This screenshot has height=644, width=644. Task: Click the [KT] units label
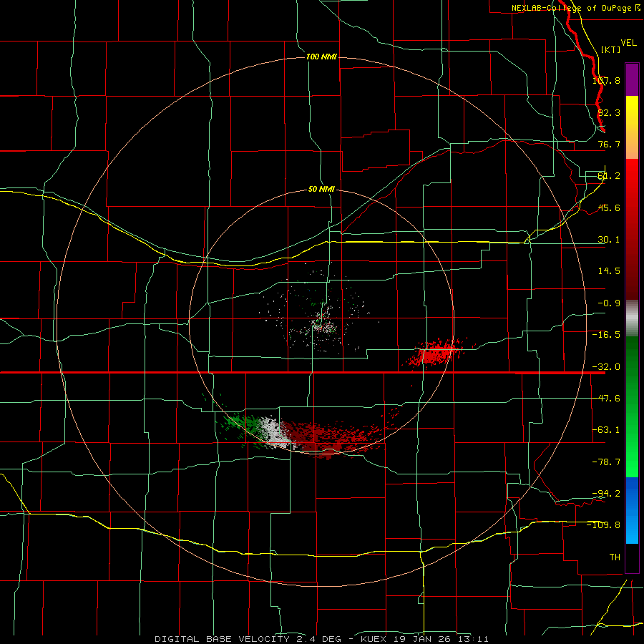[611, 49]
